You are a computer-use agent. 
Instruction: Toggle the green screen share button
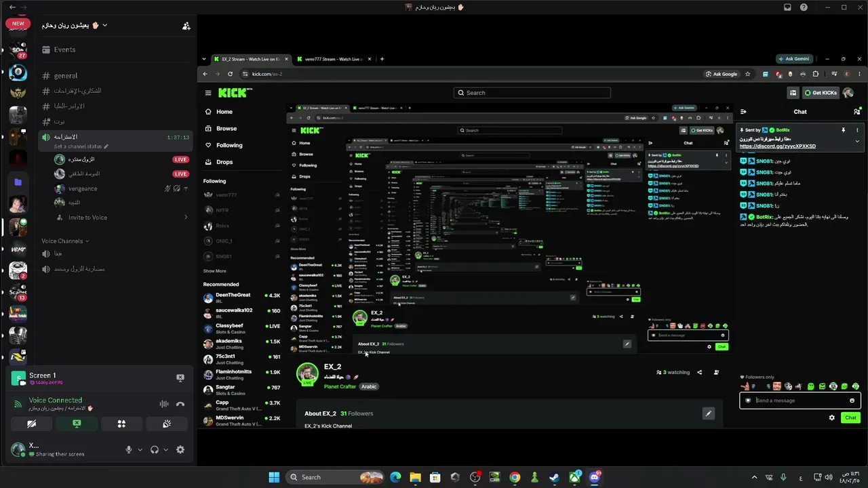[77, 424]
